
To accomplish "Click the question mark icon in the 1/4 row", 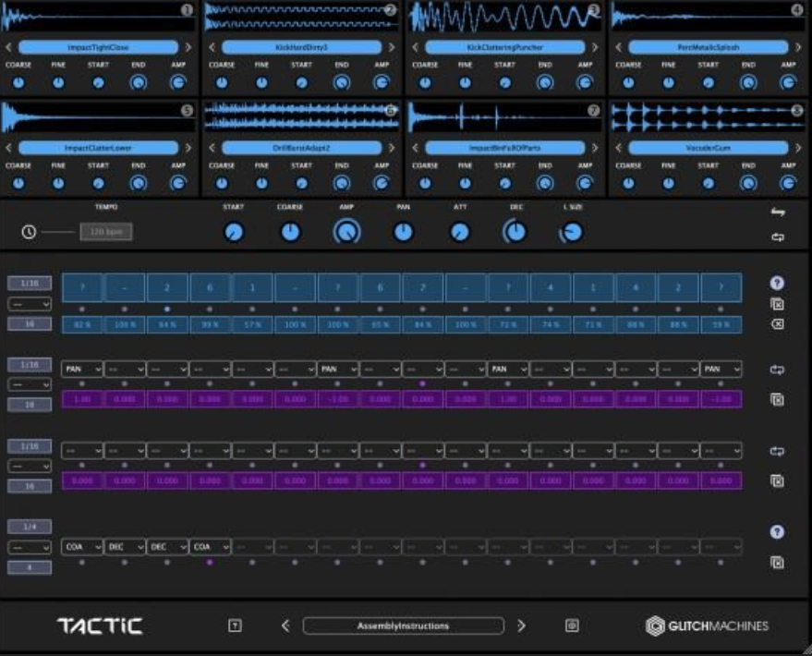I will click(777, 532).
